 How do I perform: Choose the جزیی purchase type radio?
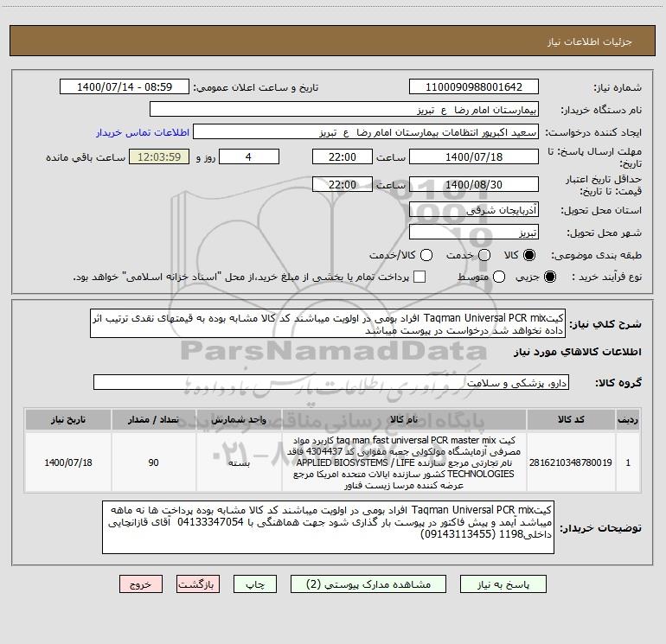pyautogui.click(x=549, y=277)
